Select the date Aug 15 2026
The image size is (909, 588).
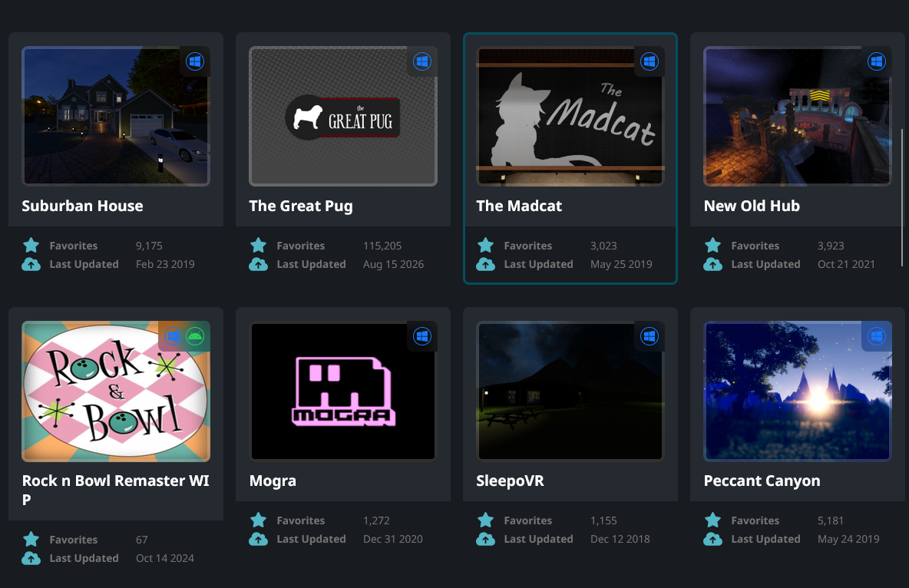tap(394, 264)
